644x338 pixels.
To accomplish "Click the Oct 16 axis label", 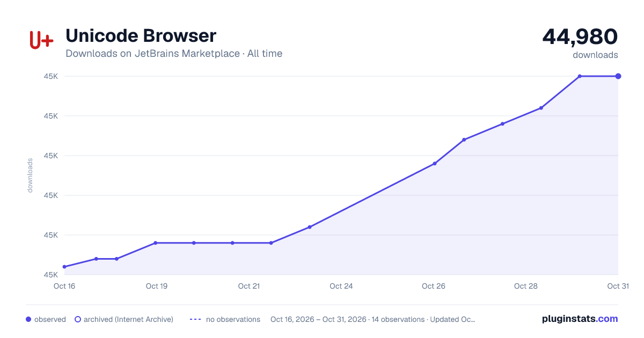I will [64, 286].
